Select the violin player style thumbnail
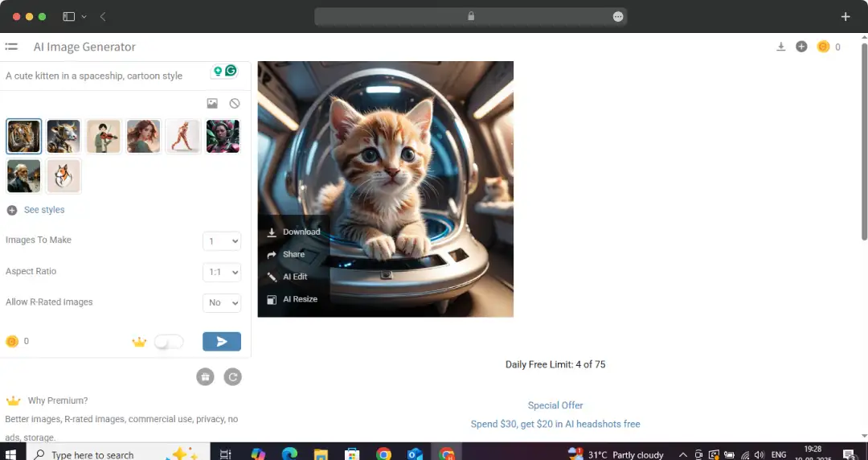This screenshot has height=460, width=868. [x=104, y=137]
